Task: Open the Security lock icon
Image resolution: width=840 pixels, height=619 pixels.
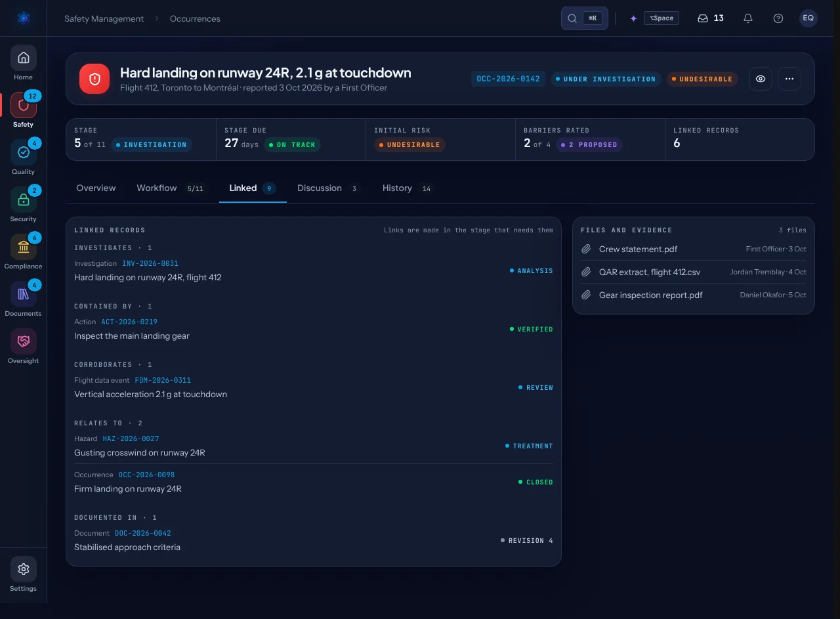Action: [23, 200]
